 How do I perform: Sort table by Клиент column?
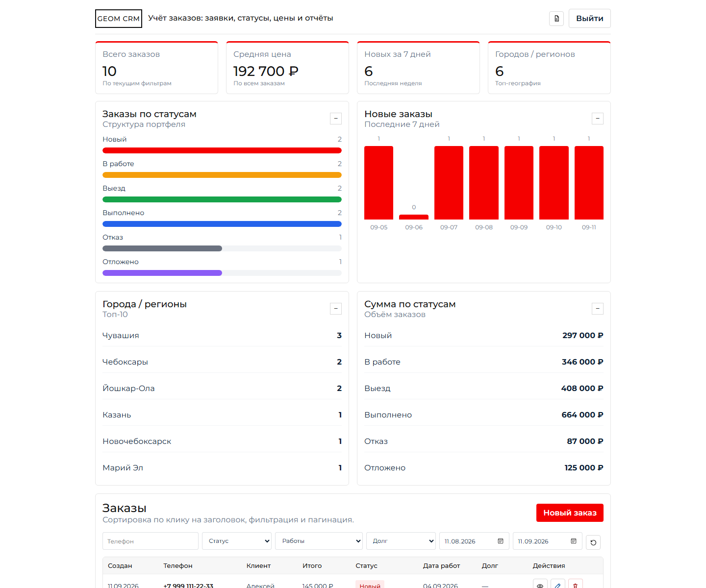[x=258, y=565]
